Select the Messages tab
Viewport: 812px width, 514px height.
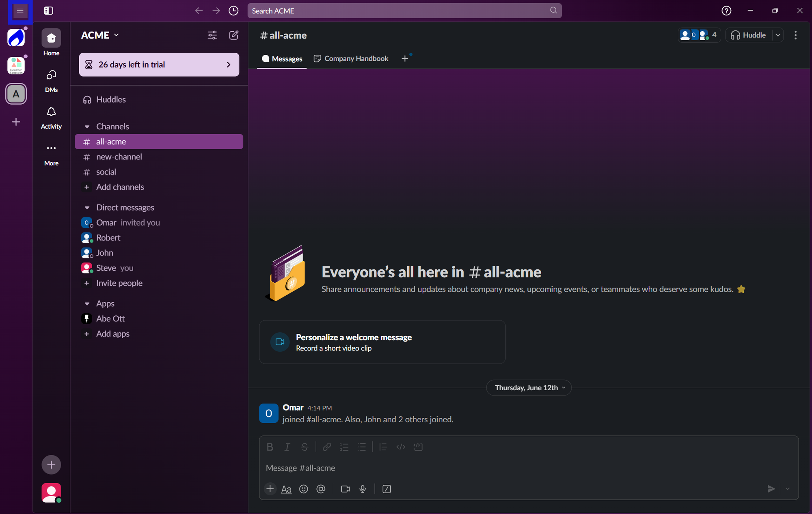[282, 58]
